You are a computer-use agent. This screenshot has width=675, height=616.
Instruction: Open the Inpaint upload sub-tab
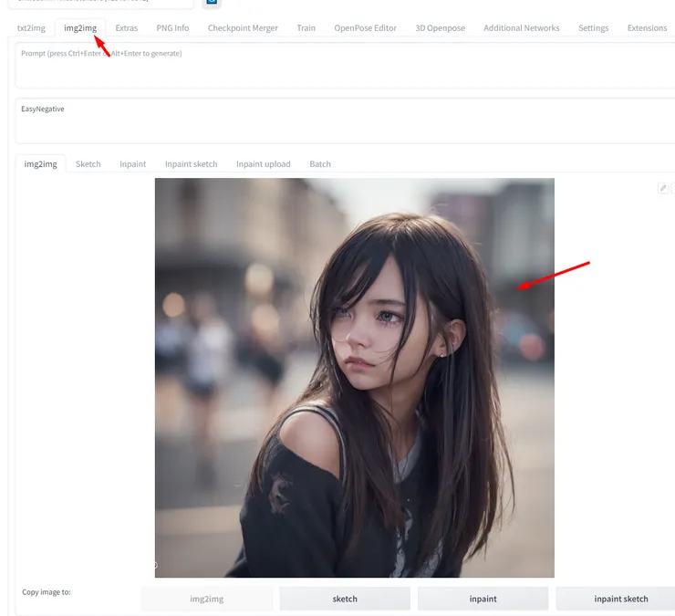point(264,164)
